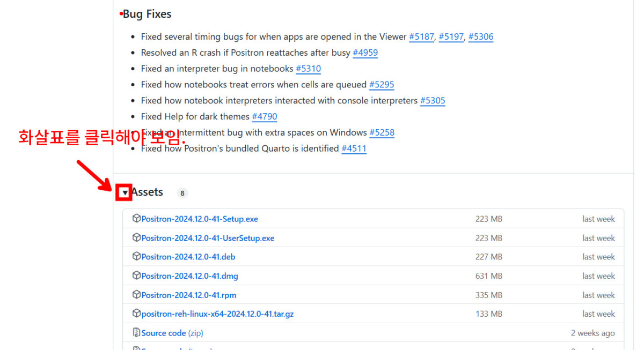Image resolution: width=644 pixels, height=350 pixels.
Task: Click package icon beside UserSetup.exe
Action: pos(136,237)
